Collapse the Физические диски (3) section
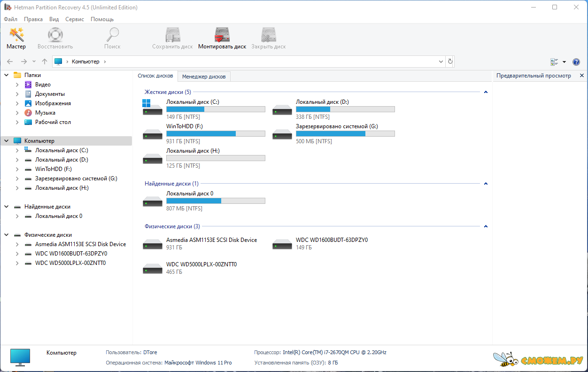The image size is (588, 372). point(486,226)
